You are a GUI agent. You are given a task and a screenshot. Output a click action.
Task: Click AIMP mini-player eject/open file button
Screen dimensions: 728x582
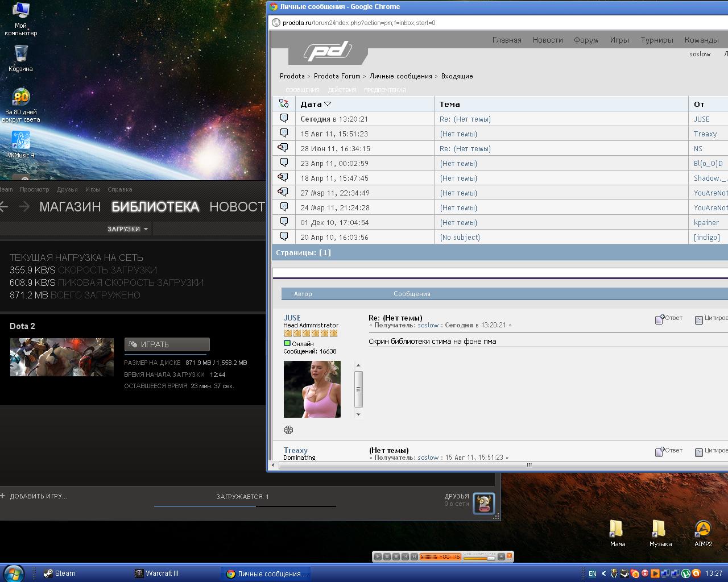[x=501, y=556]
